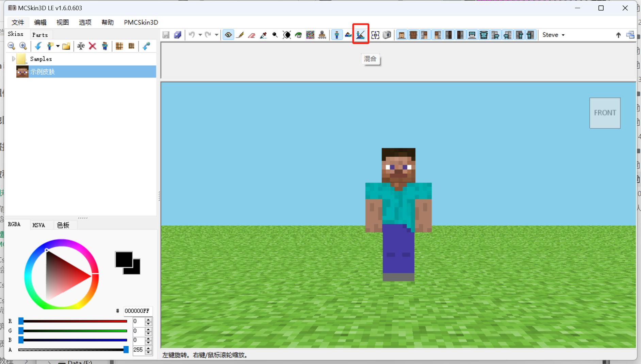Open the new skin dropdown arrow
This screenshot has width=641, height=364.
(58, 46)
